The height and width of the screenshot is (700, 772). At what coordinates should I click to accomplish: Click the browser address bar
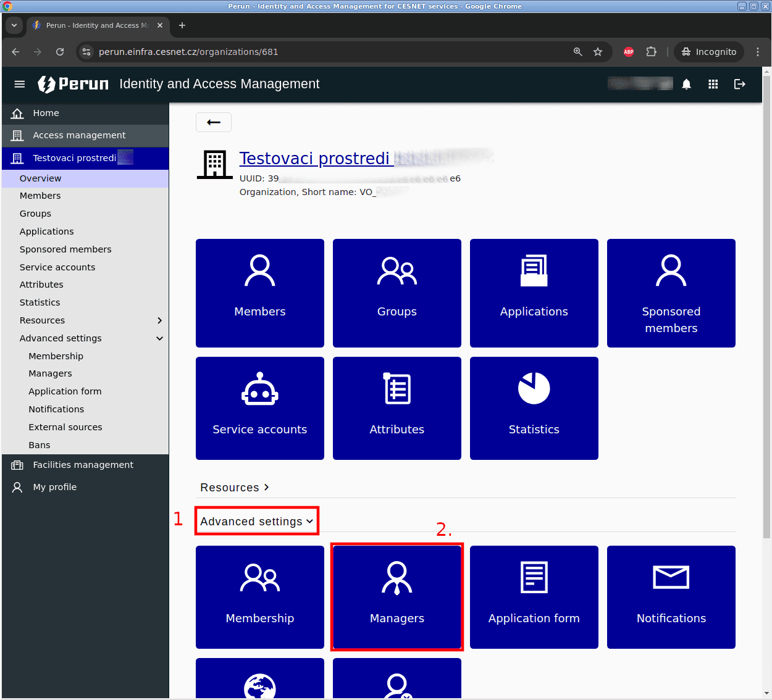(x=327, y=52)
